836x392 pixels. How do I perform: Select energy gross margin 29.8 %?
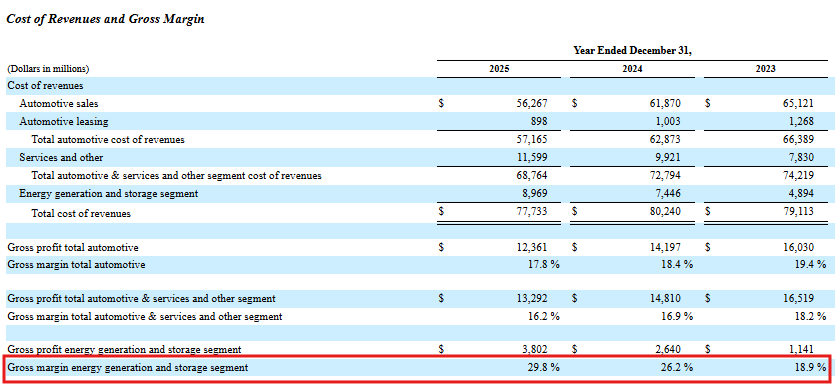click(544, 367)
